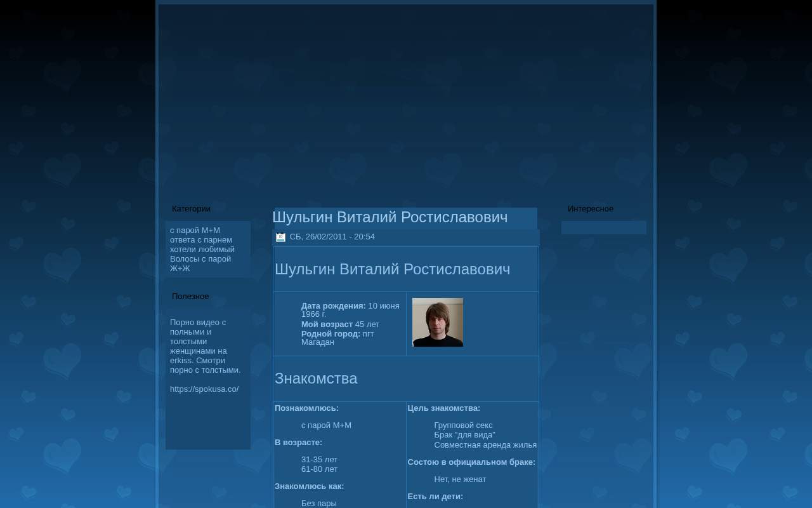Viewport: 812px width, 508px height.
Task: Open the profile photo thumbnail
Action: click(x=438, y=323)
